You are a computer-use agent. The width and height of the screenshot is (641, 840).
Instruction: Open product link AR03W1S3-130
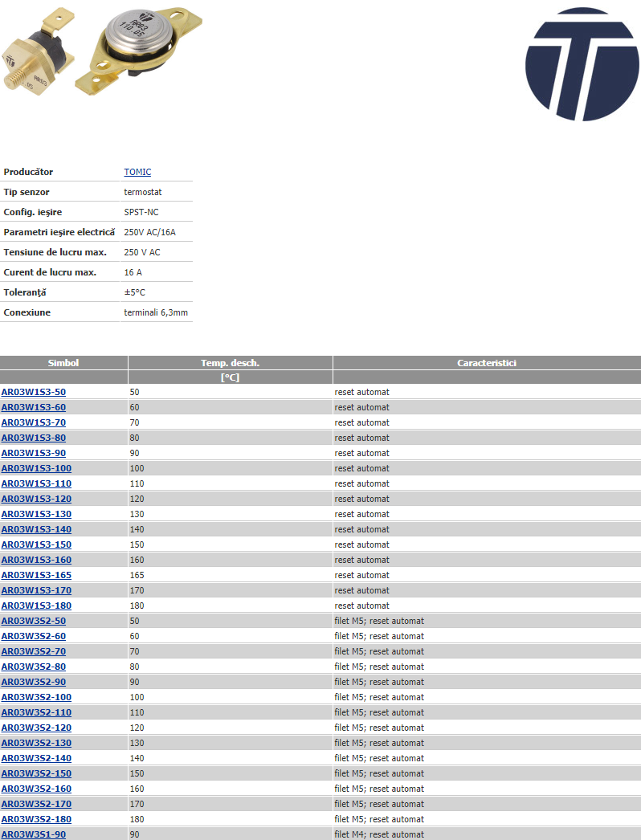click(x=36, y=514)
